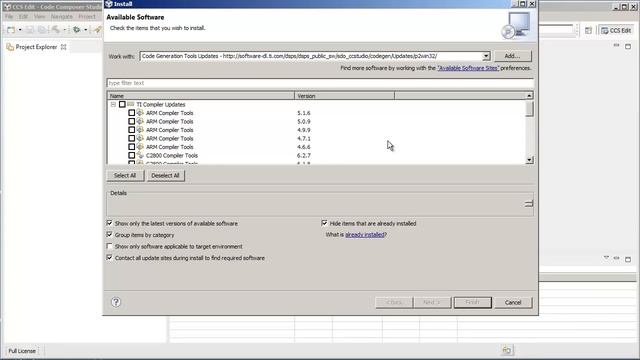Check ARM Compiler Tools version 4.9.9

pos(131,130)
